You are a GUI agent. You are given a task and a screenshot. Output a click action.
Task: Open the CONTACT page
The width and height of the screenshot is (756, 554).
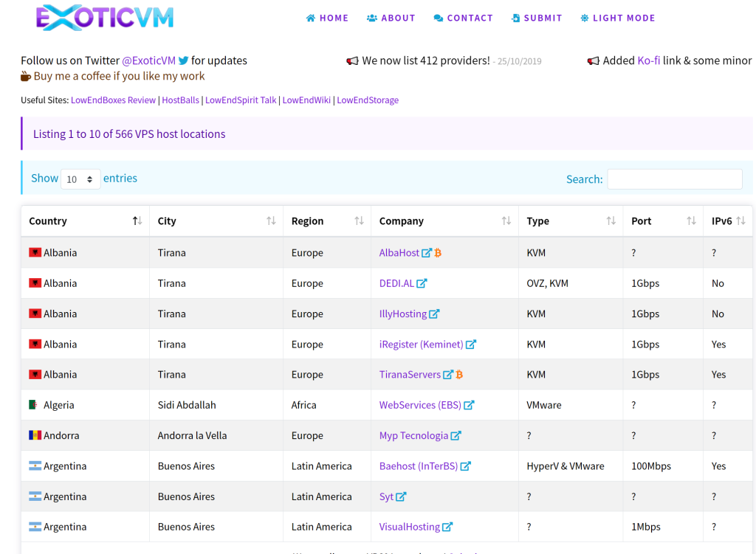pyautogui.click(x=463, y=18)
